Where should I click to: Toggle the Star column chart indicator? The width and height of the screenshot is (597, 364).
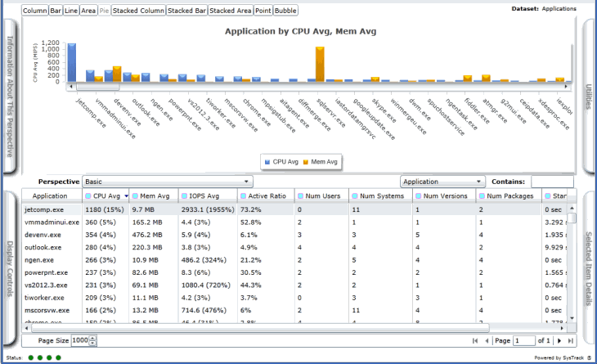(548, 196)
